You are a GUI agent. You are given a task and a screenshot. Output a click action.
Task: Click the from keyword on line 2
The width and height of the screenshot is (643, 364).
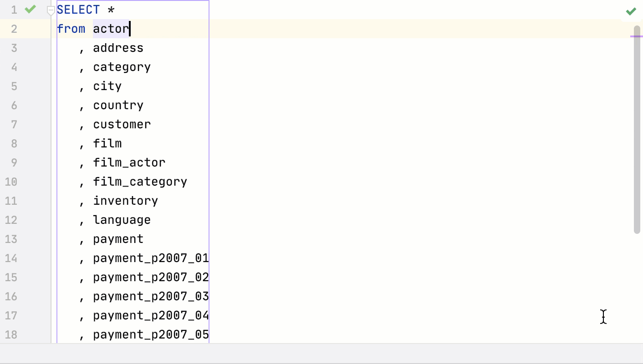click(x=71, y=28)
